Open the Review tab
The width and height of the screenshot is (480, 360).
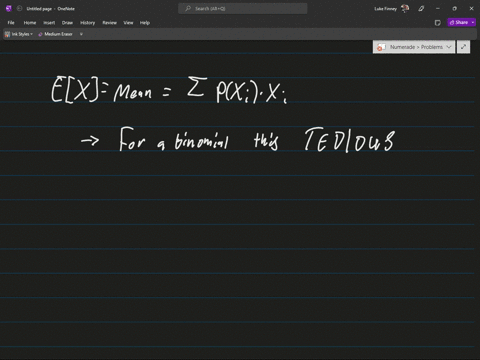click(109, 23)
